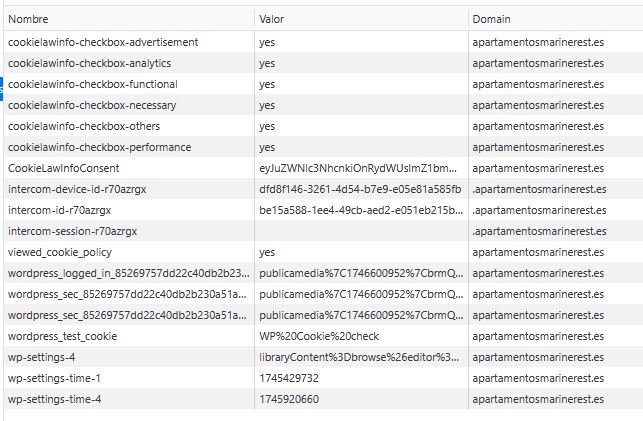Select cookielawinfo-checkbox-analytics row
Image resolution: width=643 pixels, height=421 pixels.
click(x=323, y=63)
